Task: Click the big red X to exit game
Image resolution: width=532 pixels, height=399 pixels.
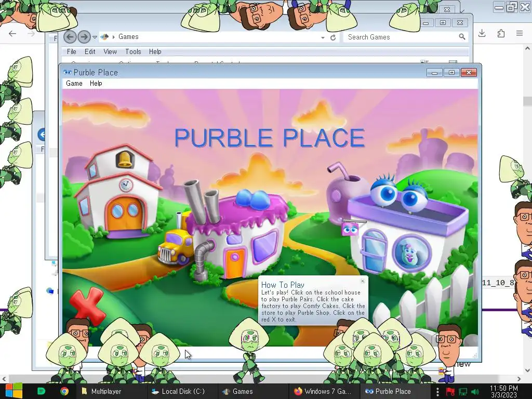Action: (88, 305)
